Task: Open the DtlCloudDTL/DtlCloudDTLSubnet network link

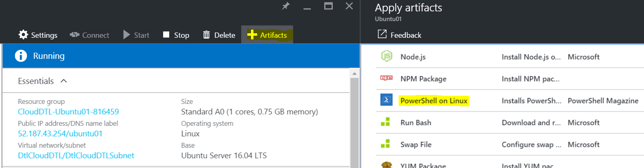Action: [x=76, y=155]
